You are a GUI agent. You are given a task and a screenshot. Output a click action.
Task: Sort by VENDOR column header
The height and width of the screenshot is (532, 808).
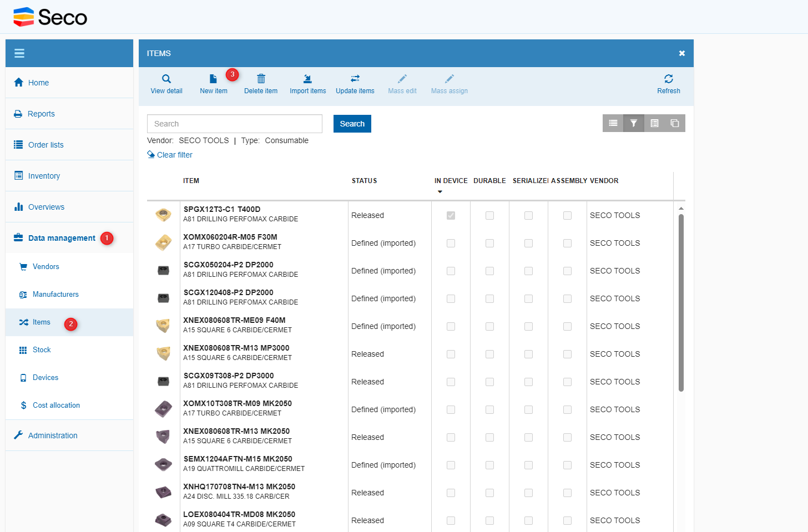point(604,181)
